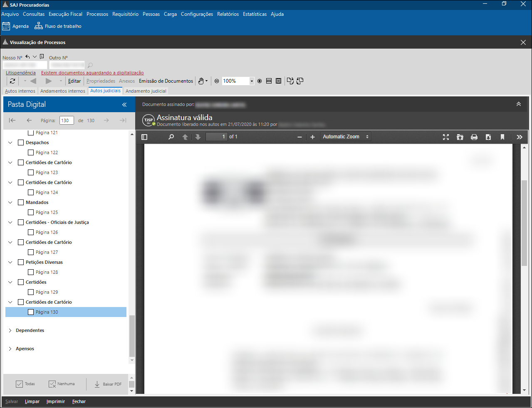Print document using PDF viewer printer icon
The image size is (532, 408).
point(474,137)
